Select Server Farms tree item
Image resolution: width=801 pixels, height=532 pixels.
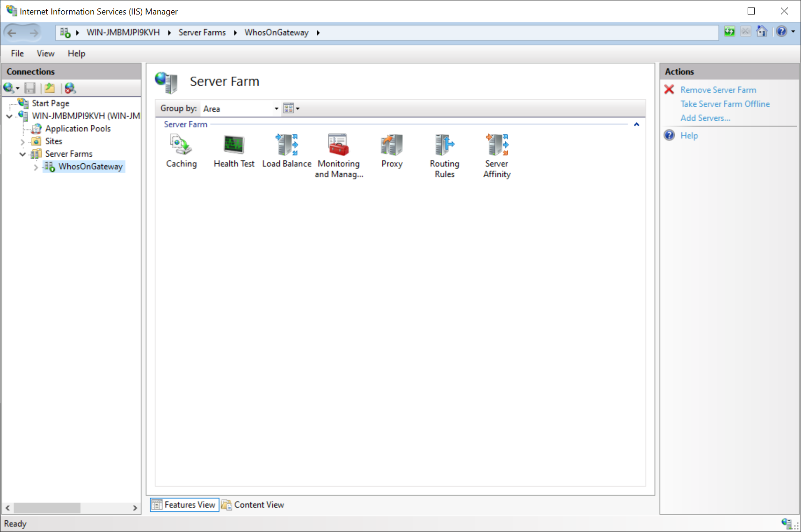click(68, 153)
